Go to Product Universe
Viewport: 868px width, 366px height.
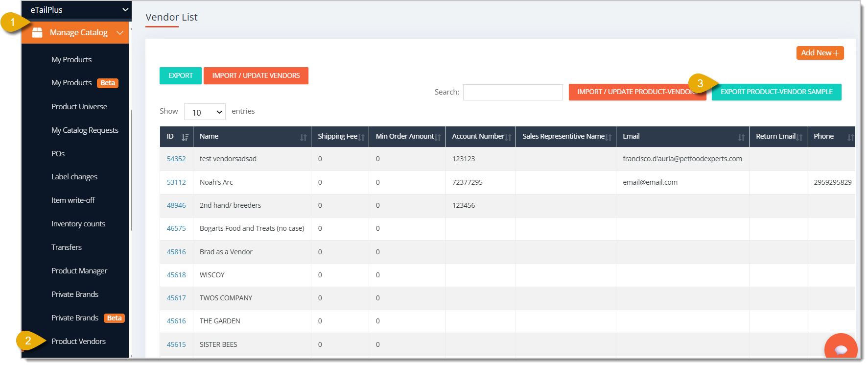click(x=79, y=106)
